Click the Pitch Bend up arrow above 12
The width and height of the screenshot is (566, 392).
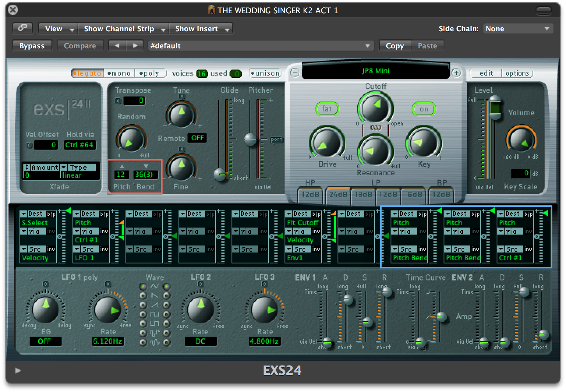[122, 166]
